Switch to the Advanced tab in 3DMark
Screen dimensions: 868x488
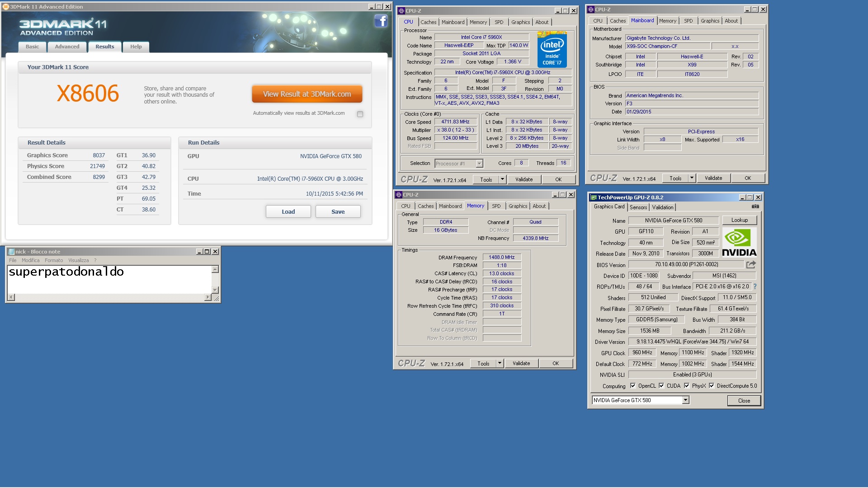click(67, 47)
